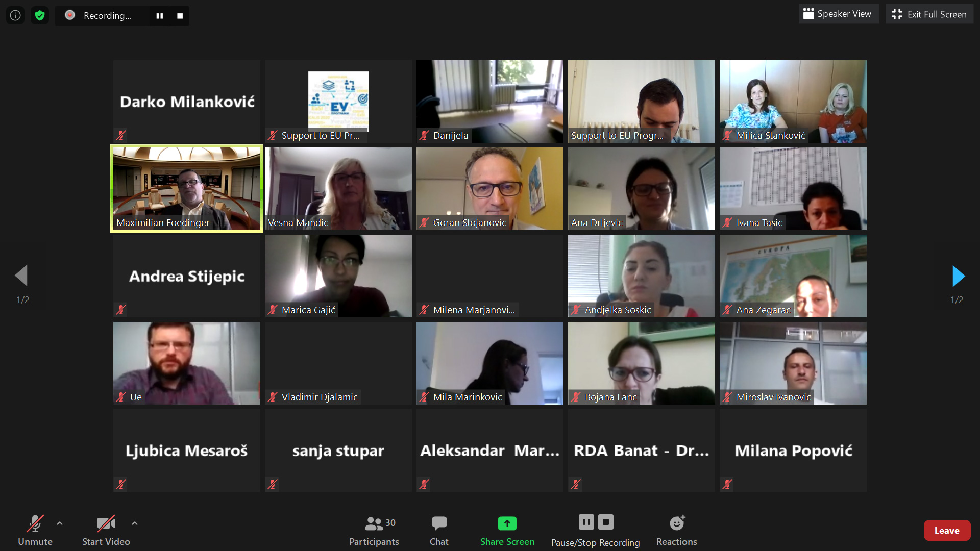Click the green Share Screen icon
The image size is (980, 551).
tap(507, 523)
